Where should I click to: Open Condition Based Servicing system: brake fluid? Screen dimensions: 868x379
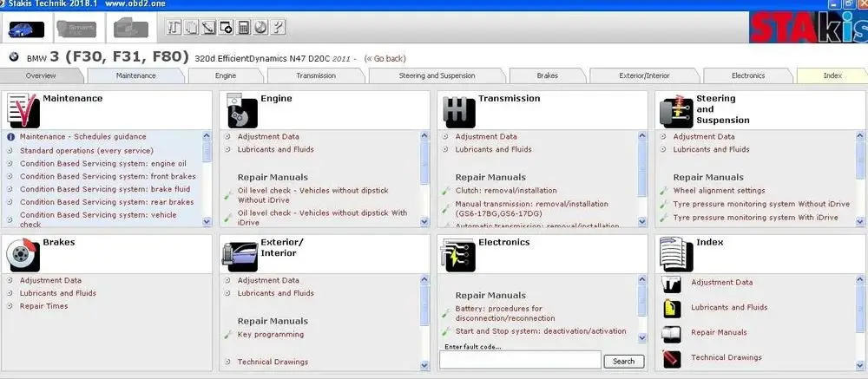[105, 189]
